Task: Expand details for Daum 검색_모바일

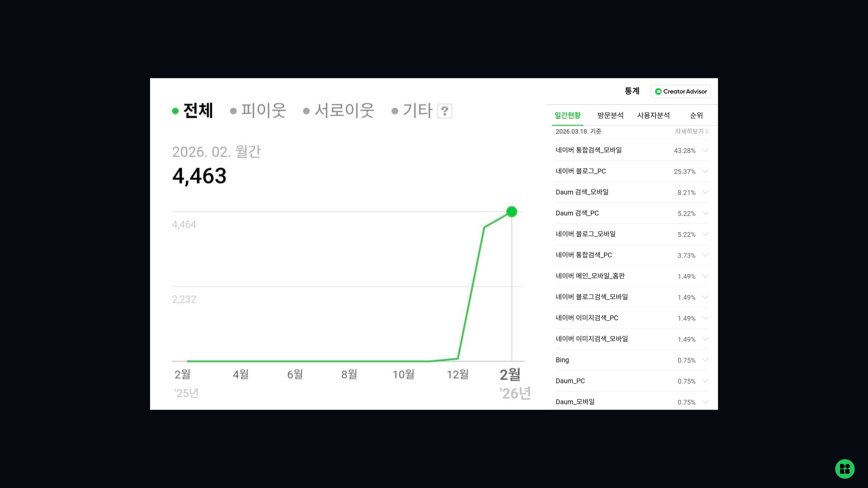Action: click(706, 192)
